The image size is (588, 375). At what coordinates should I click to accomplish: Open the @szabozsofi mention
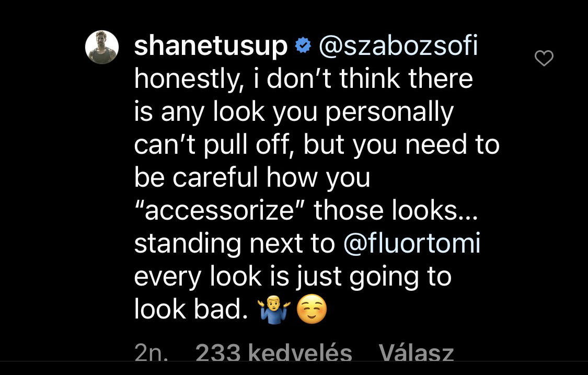398,47
